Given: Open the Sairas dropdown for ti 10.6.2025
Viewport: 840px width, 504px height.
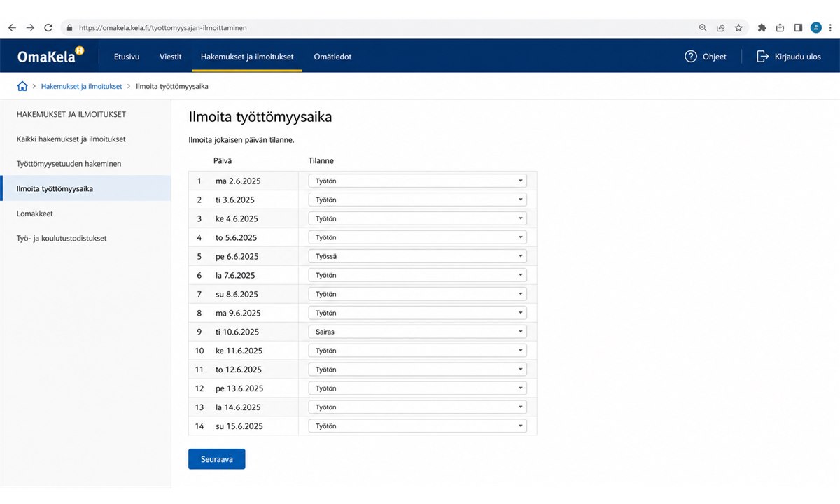Looking at the screenshot, I should click(x=418, y=332).
